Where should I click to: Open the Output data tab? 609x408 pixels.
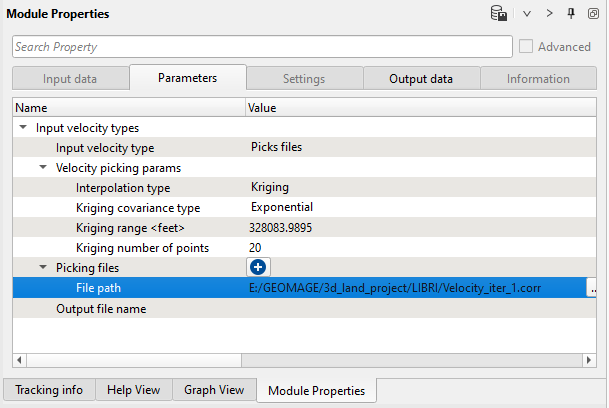(x=421, y=79)
